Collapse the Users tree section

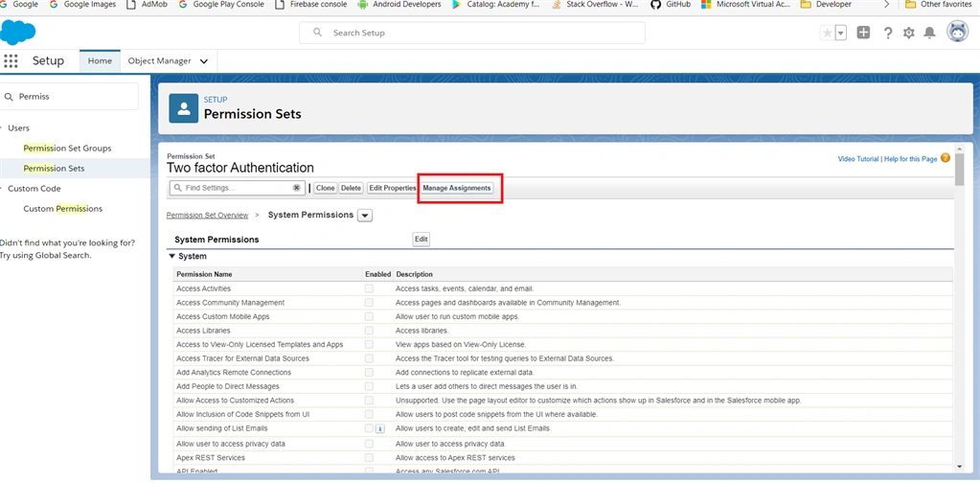pyautogui.click(x=2, y=128)
